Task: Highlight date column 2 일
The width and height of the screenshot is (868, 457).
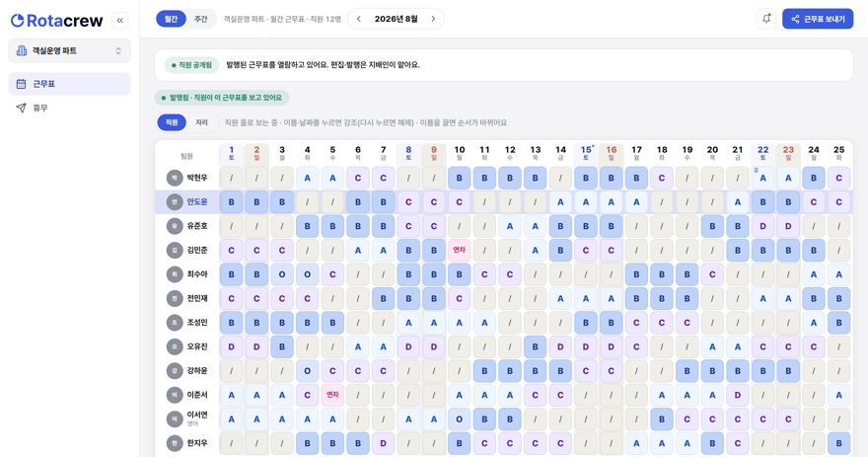Action: (x=256, y=153)
